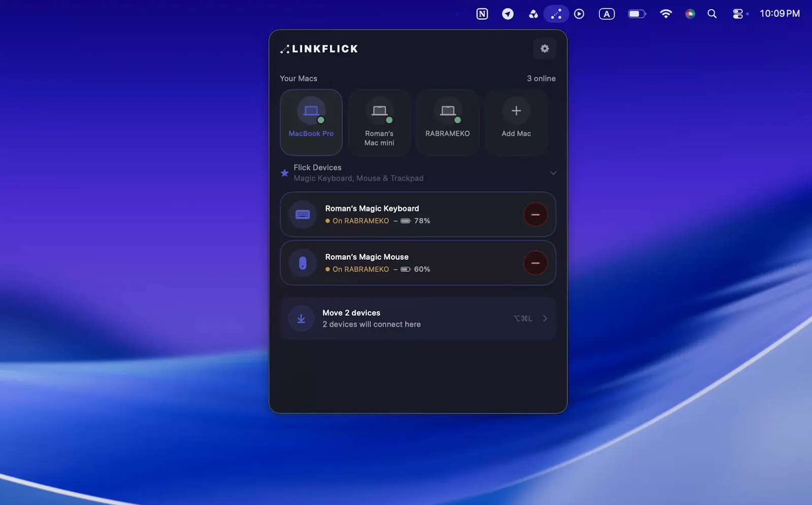This screenshot has height=505, width=812.
Task: Click '2 devices will connect here' text
Action: point(371,324)
